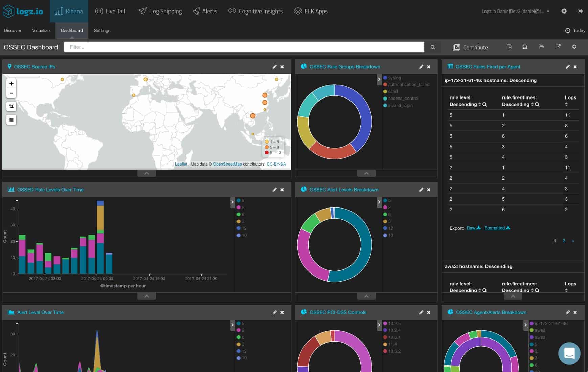Open the Live Tail menu item

110,11
